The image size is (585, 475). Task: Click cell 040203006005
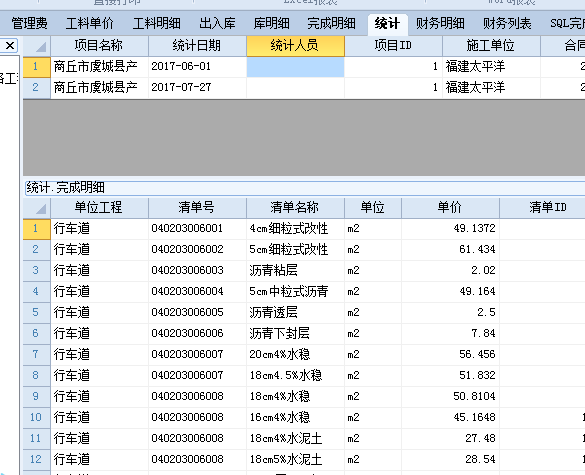pos(197,313)
